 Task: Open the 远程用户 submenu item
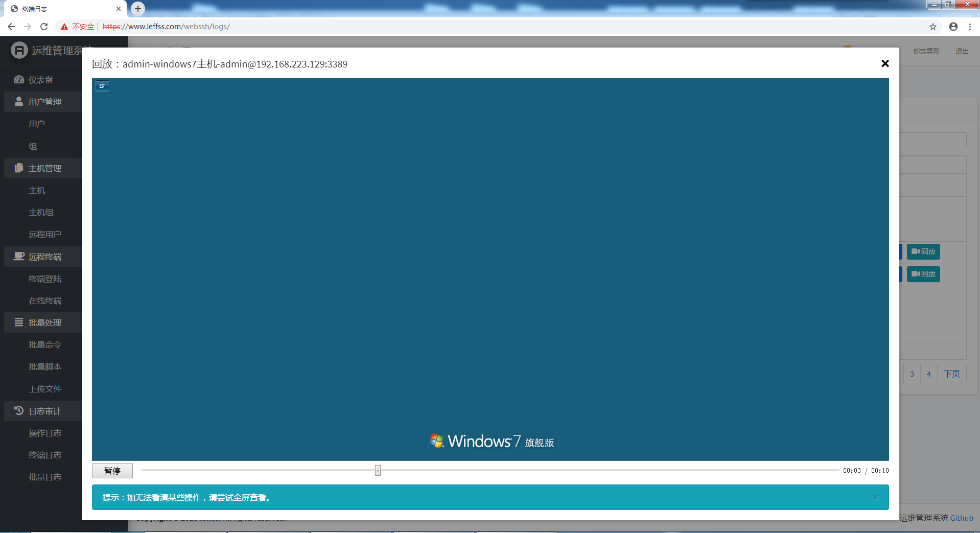pos(45,234)
